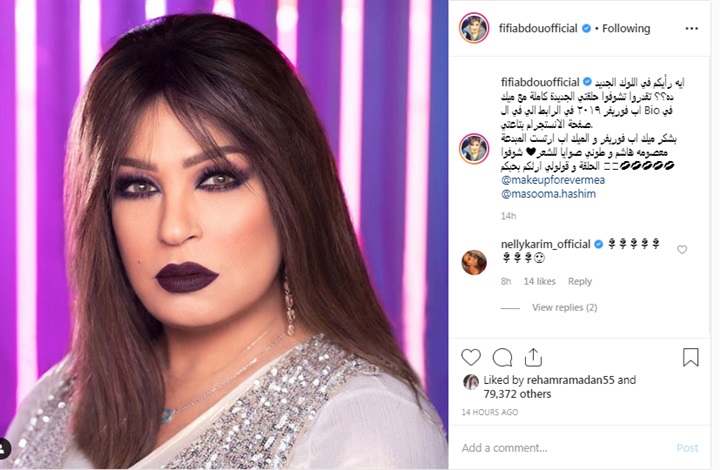Click in the Add a comment field

coord(565,448)
